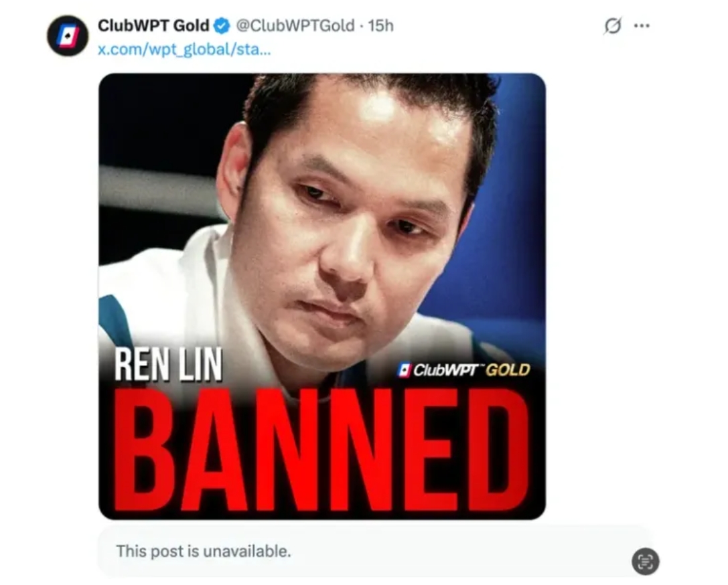Open the Grok explain-this-post icon

tap(612, 25)
